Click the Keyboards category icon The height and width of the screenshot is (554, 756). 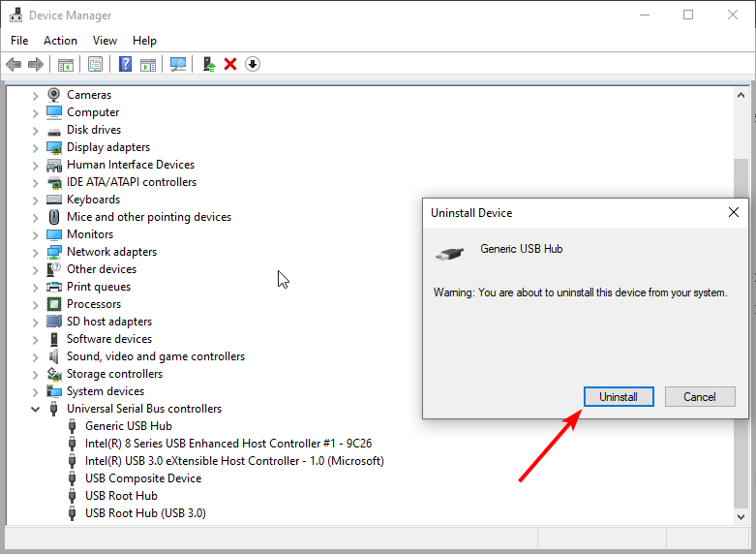click(54, 200)
